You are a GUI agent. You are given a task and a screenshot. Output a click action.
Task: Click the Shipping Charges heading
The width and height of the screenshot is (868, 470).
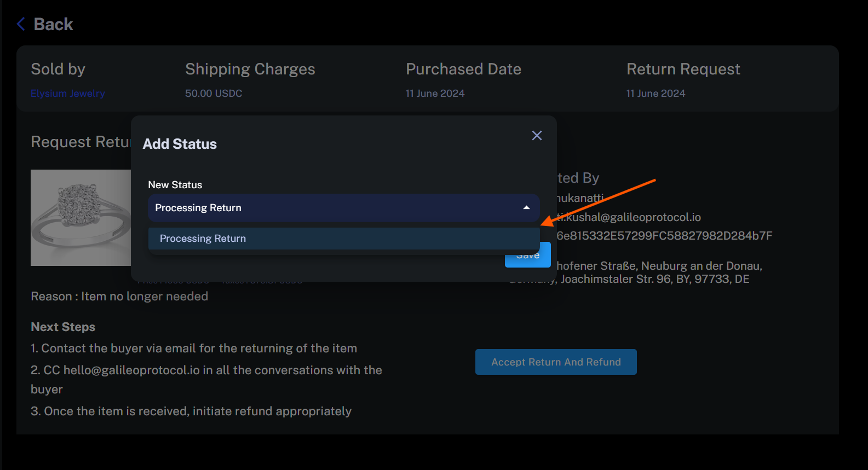point(250,69)
